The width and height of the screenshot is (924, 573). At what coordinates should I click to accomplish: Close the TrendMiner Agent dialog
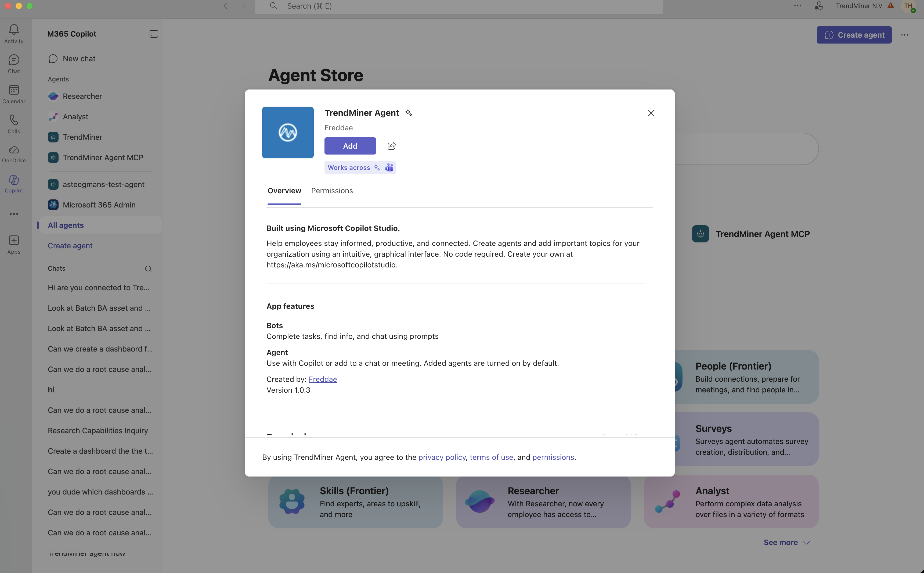click(651, 113)
